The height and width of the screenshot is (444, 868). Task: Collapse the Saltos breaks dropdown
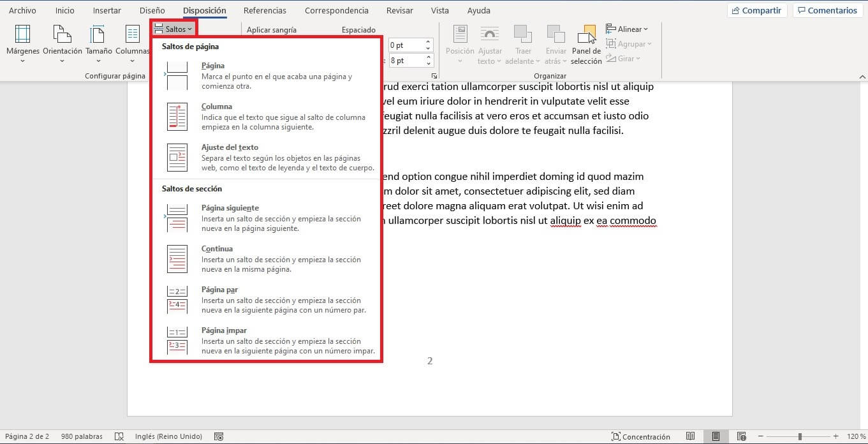(174, 29)
